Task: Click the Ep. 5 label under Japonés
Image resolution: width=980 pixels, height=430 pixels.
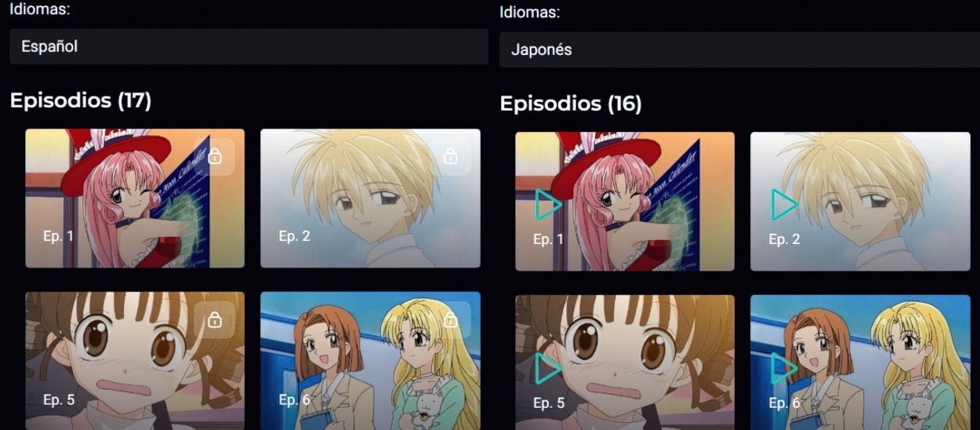Action: click(x=549, y=403)
